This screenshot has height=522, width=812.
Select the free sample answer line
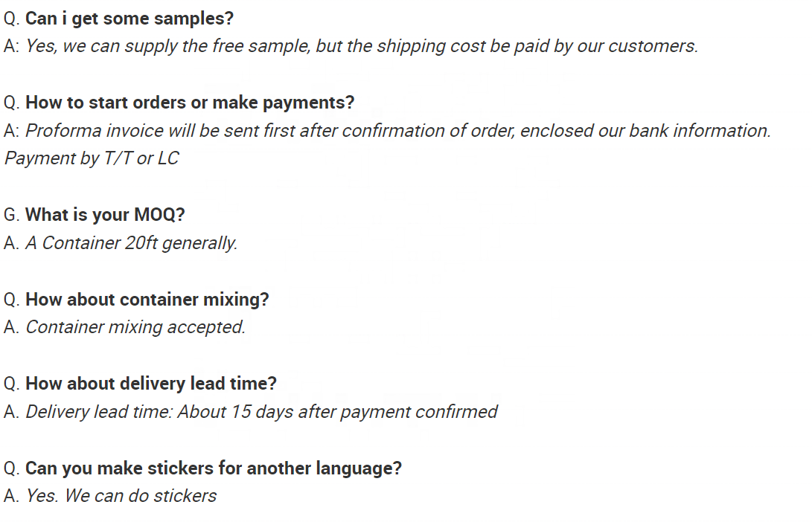[362, 46]
